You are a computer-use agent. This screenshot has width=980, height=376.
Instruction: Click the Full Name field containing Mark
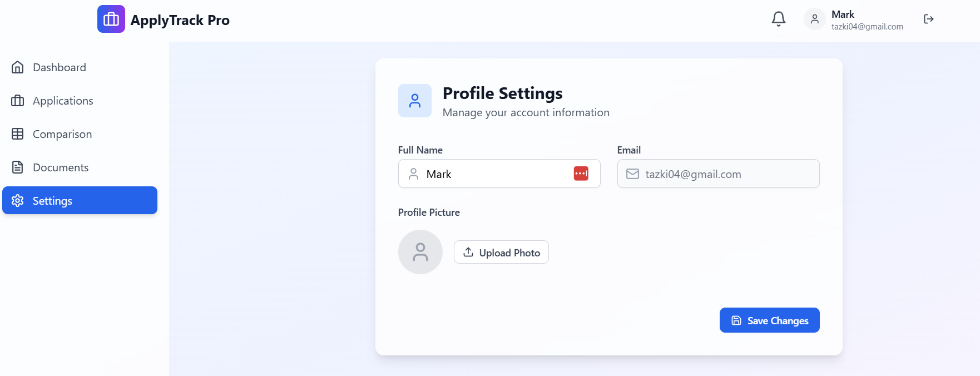coord(499,174)
